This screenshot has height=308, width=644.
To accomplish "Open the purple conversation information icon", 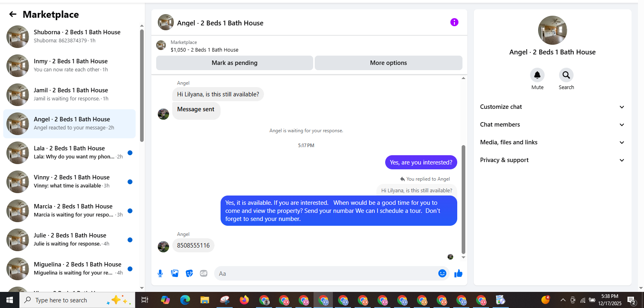I will 454,22.
